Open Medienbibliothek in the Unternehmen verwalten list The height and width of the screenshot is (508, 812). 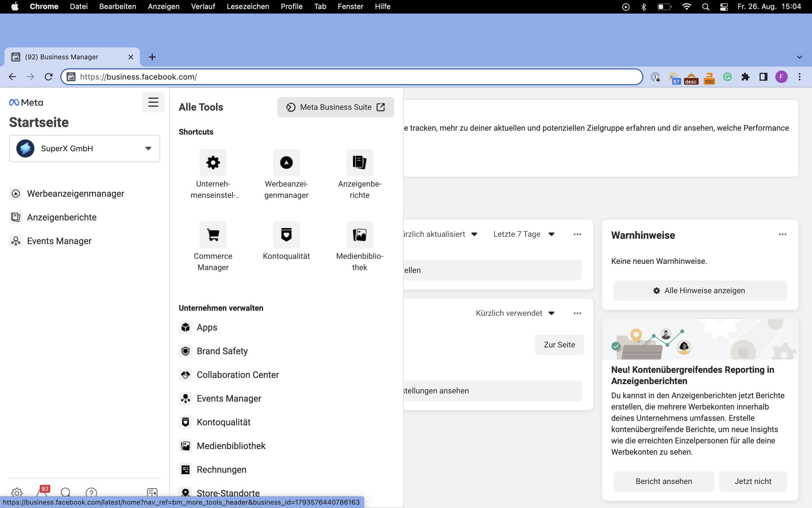click(x=222, y=446)
